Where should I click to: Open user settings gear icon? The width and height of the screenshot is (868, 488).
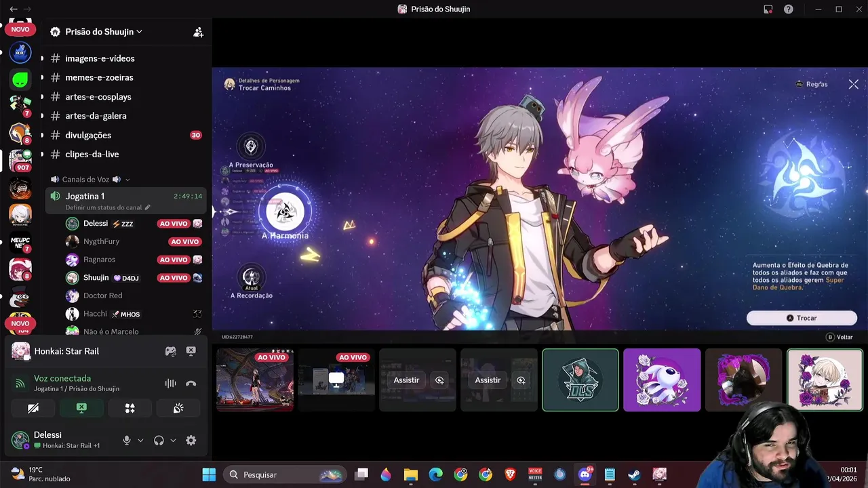click(x=191, y=441)
